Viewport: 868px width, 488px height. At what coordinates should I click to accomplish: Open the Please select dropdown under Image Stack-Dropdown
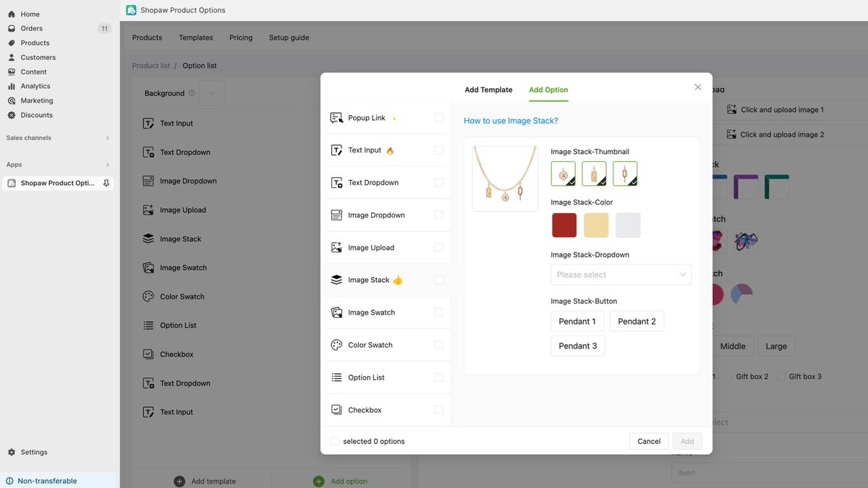click(x=621, y=275)
